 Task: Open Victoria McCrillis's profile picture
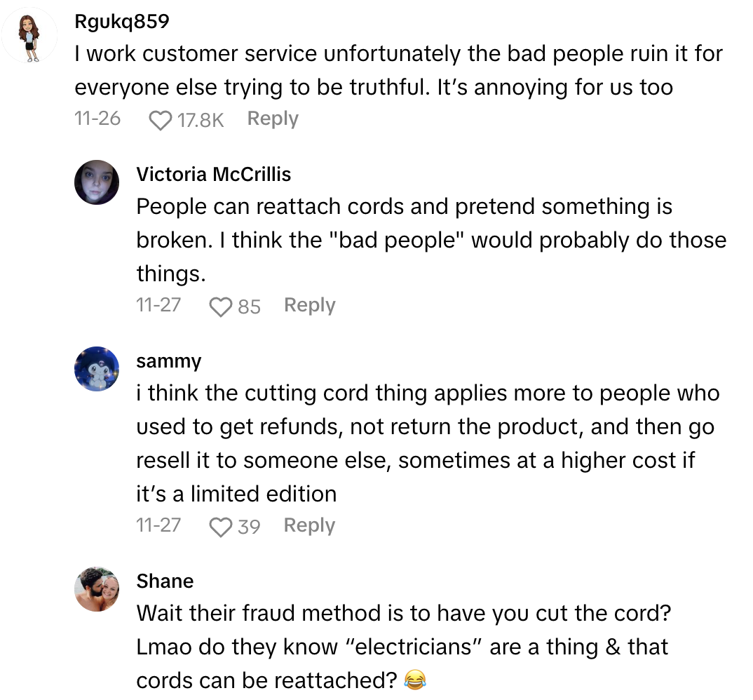point(97,182)
